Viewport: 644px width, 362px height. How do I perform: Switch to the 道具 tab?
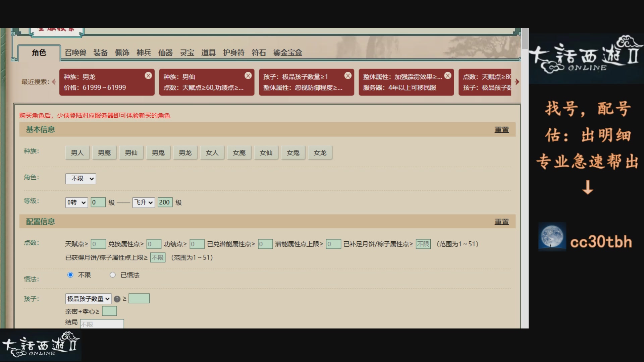pyautogui.click(x=208, y=53)
